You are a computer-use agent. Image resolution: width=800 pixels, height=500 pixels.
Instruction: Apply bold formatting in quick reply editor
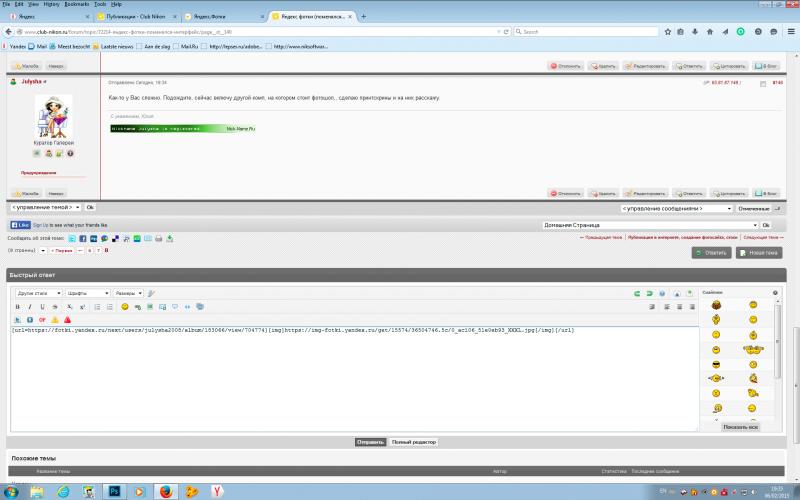[18, 307]
